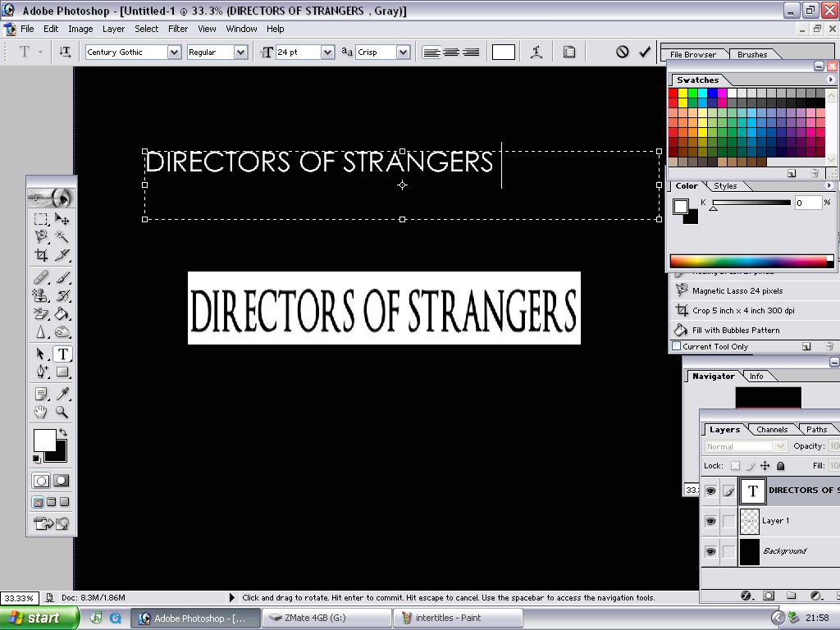Open the Layer menu
Image resolution: width=840 pixels, height=630 pixels.
tap(113, 29)
